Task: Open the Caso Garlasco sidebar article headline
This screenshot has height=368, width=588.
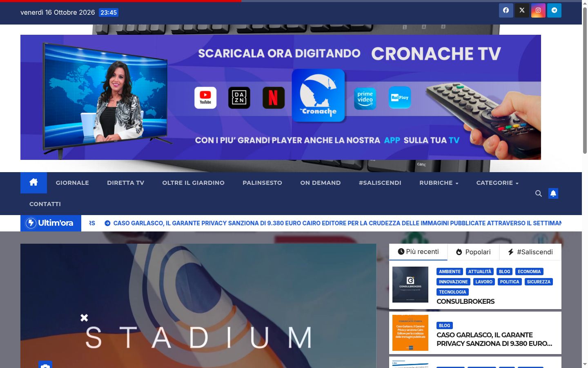Action: coord(494,339)
